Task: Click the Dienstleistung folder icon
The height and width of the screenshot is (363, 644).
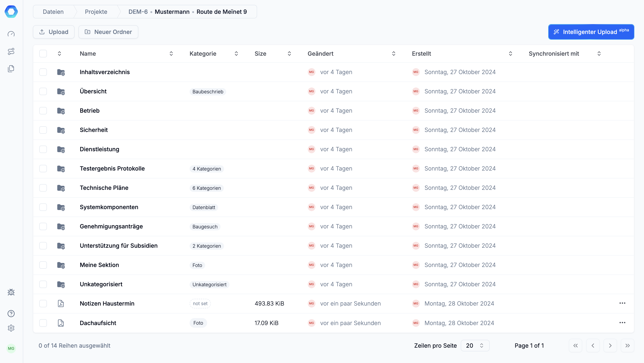Action: [x=61, y=149]
